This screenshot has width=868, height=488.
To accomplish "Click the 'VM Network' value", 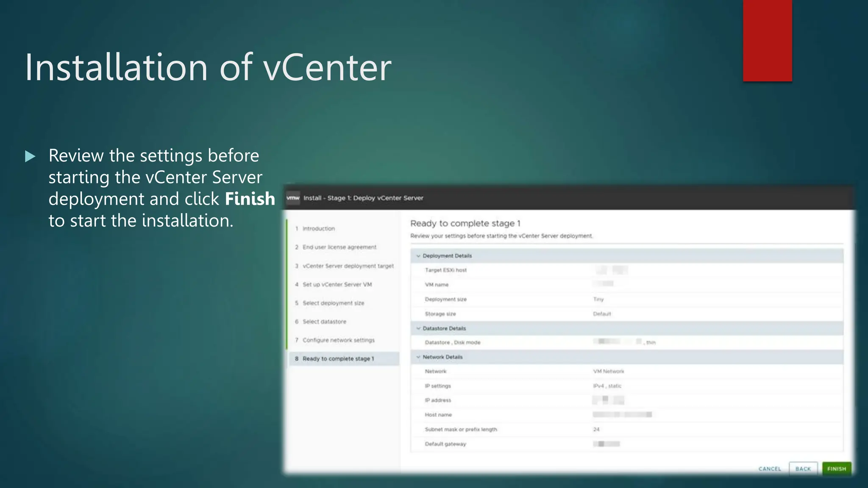I will 608,372.
